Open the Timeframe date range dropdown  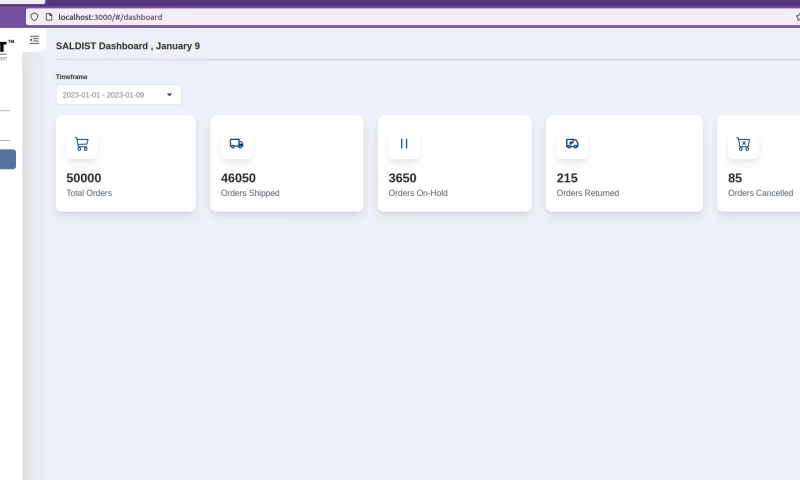118,95
